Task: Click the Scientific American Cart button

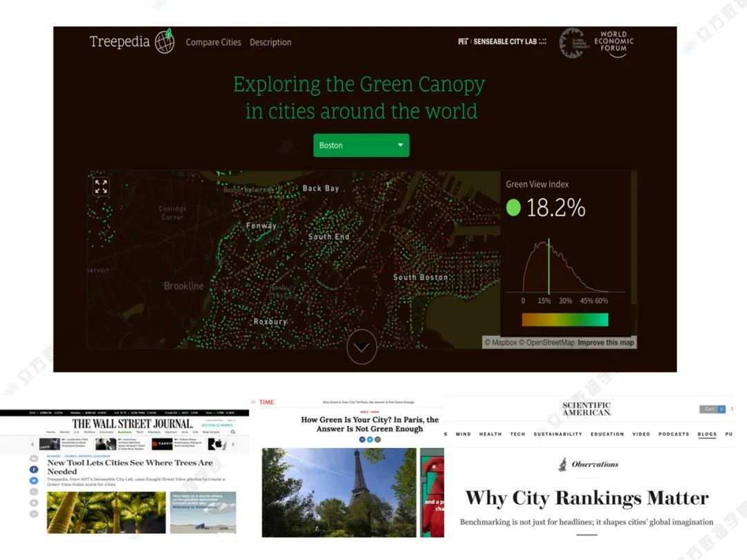Action: click(712, 409)
